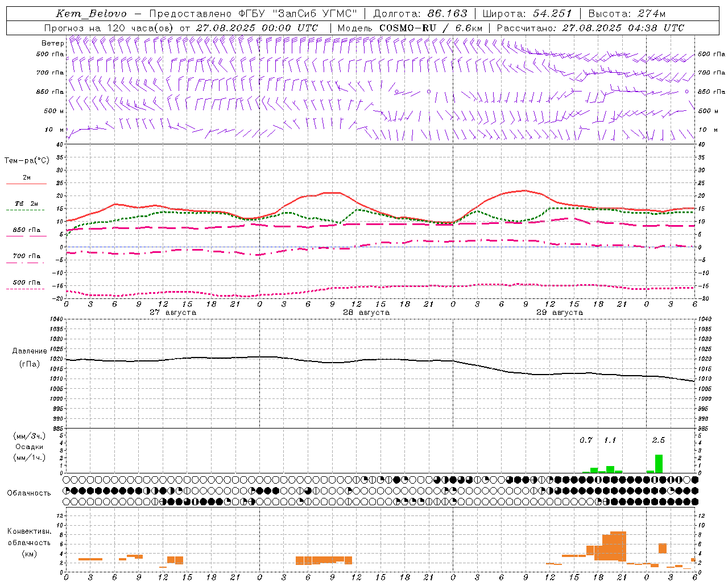Click the 500 гПа dotted temperature legend entry
Viewport: 728px width, 582px height.
click(26, 282)
